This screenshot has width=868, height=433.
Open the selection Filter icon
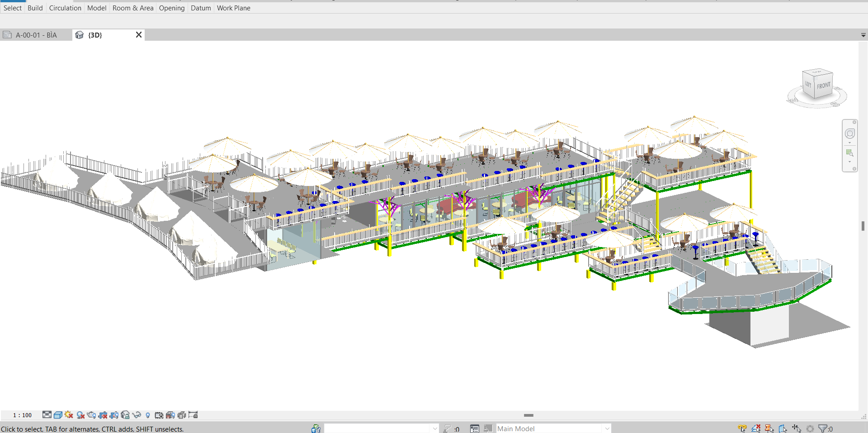click(x=823, y=428)
